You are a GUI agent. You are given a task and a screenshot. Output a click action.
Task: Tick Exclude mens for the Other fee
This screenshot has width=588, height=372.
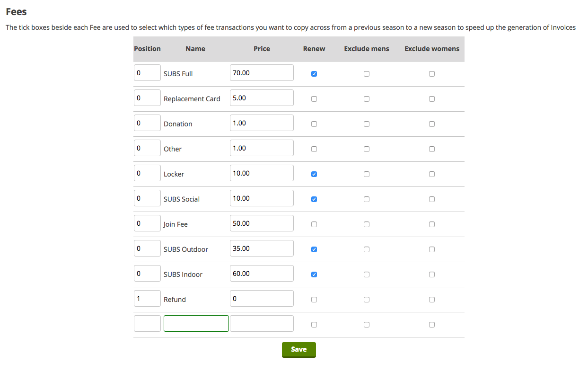(367, 149)
